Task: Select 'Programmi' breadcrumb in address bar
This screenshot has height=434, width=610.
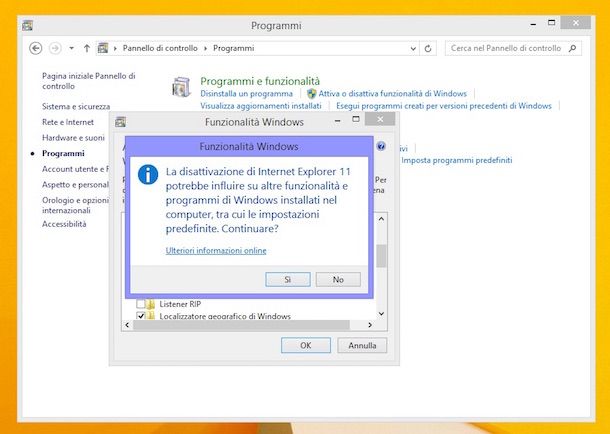Action: (x=233, y=48)
